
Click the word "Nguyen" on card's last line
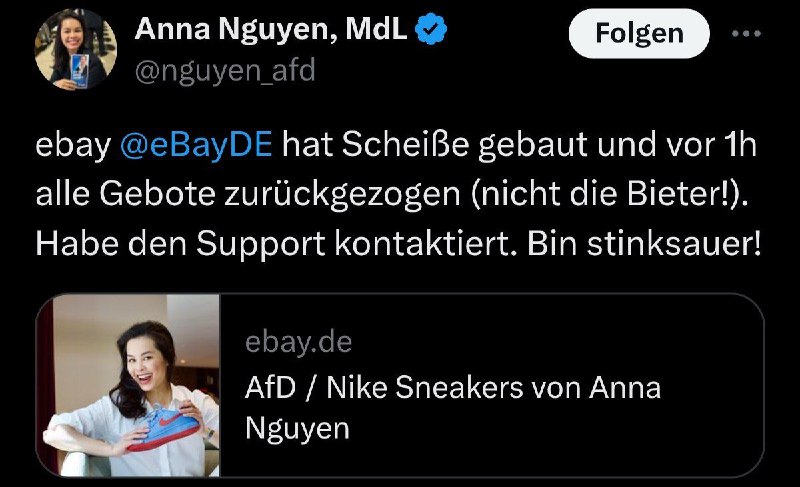pos(297,429)
